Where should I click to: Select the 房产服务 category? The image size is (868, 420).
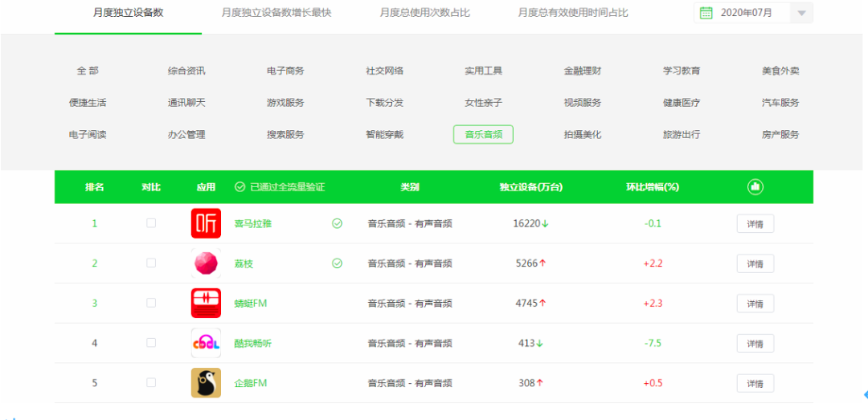point(780,134)
